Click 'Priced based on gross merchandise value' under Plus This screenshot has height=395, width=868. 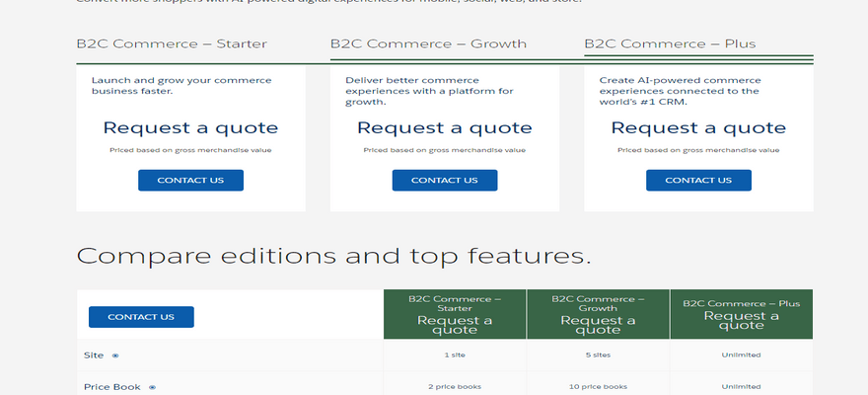coord(698,150)
